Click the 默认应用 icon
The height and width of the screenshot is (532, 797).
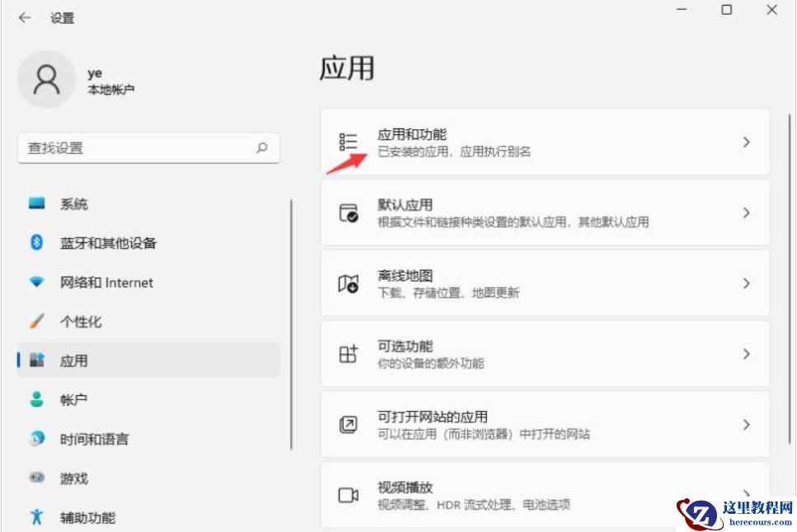click(x=347, y=212)
